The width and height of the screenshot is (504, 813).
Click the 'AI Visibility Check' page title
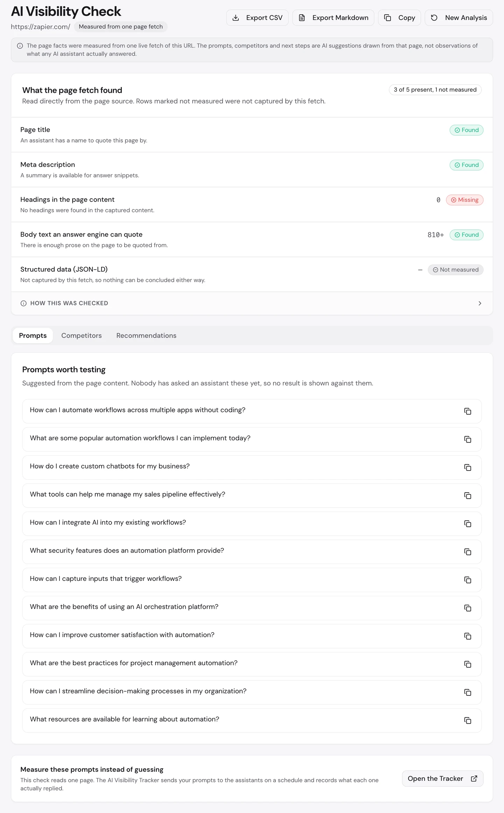click(66, 12)
